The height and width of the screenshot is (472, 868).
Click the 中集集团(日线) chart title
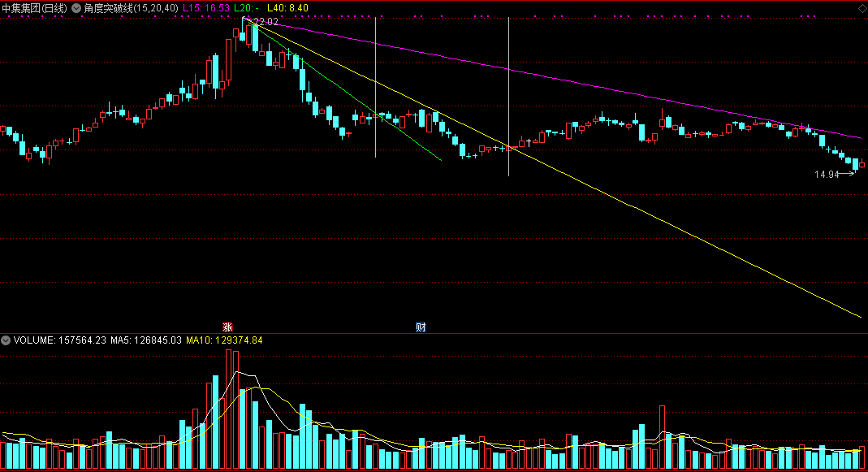34,8
